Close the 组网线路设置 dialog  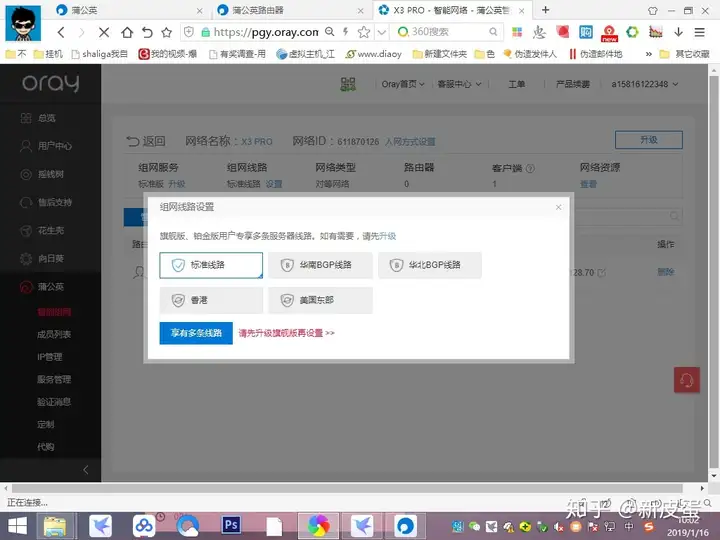[558, 207]
